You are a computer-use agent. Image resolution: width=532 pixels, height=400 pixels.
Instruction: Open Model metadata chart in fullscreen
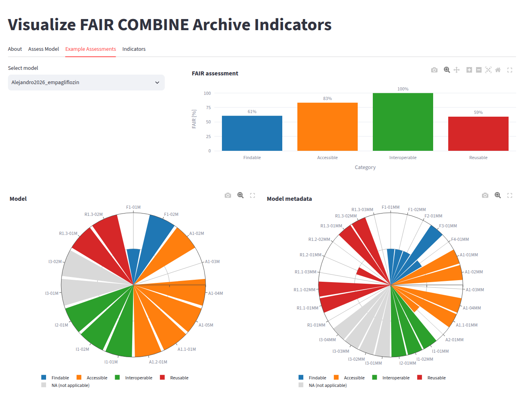(510, 195)
